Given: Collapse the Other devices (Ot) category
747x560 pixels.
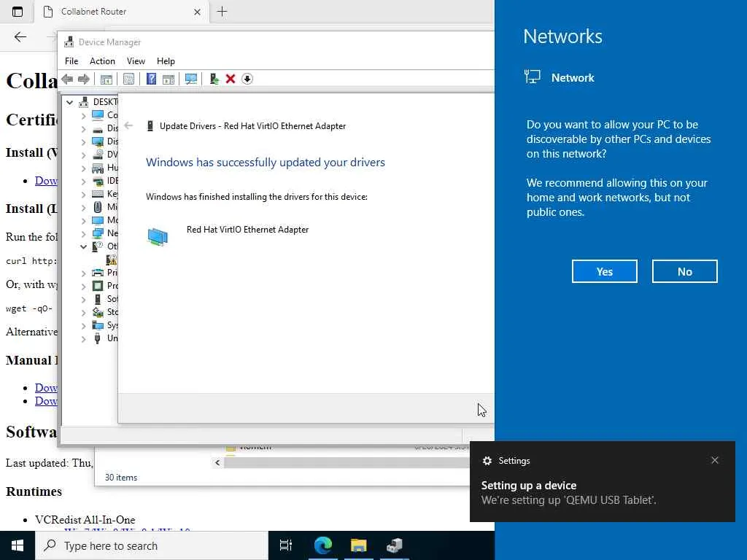Looking at the screenshot, I should (x=83, y=246).
